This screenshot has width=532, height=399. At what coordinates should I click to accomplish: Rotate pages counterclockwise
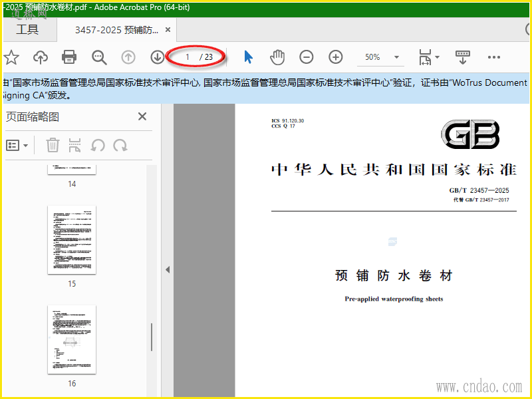tap(98, 146)
